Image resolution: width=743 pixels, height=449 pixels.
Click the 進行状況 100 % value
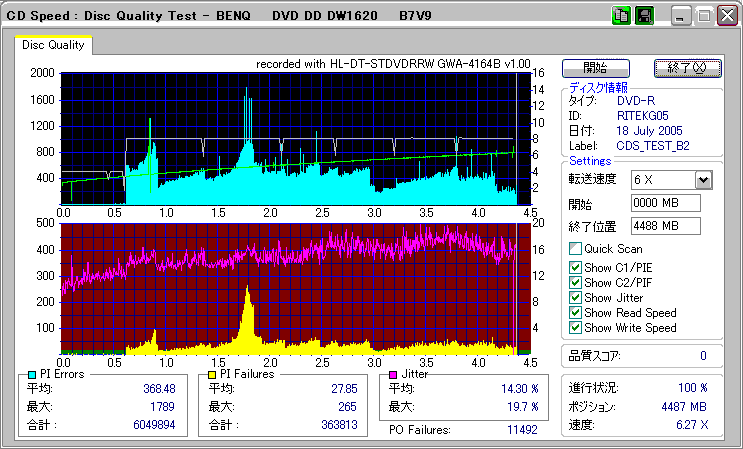[x=693, y=388]
